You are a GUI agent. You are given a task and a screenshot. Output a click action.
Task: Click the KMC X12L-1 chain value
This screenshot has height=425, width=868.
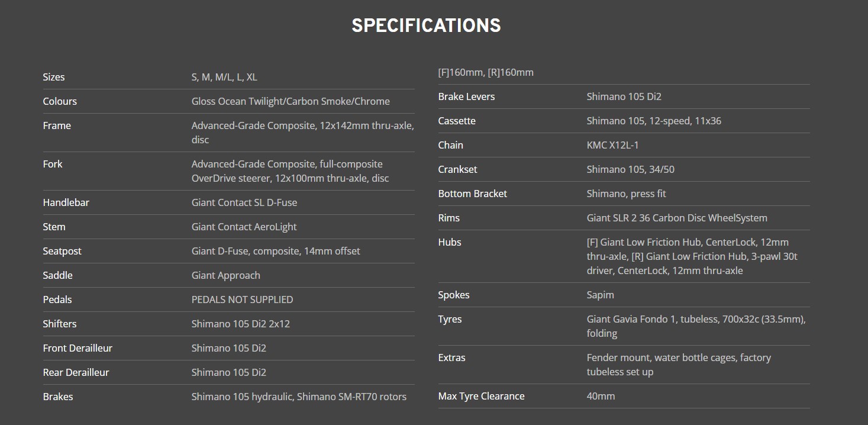(612, 145)
